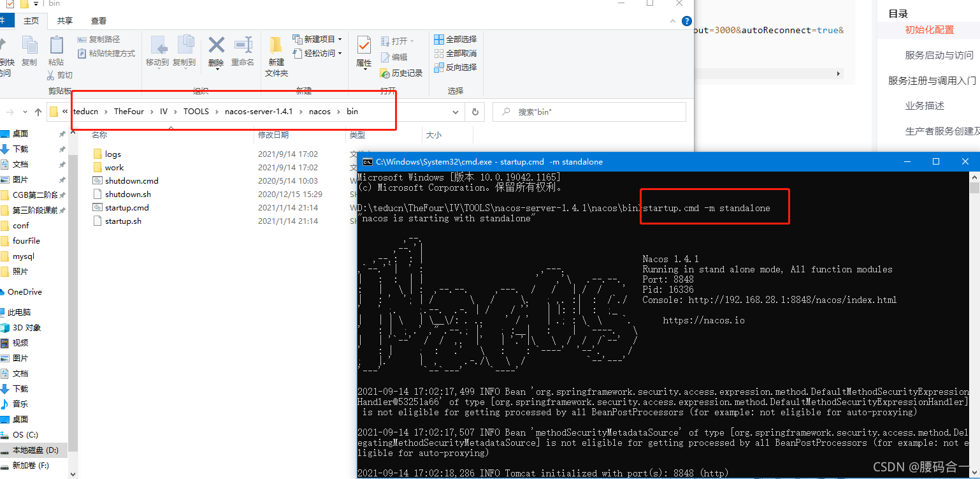
Task: Open Music in the sidebar
Action: tap(20, 404)
